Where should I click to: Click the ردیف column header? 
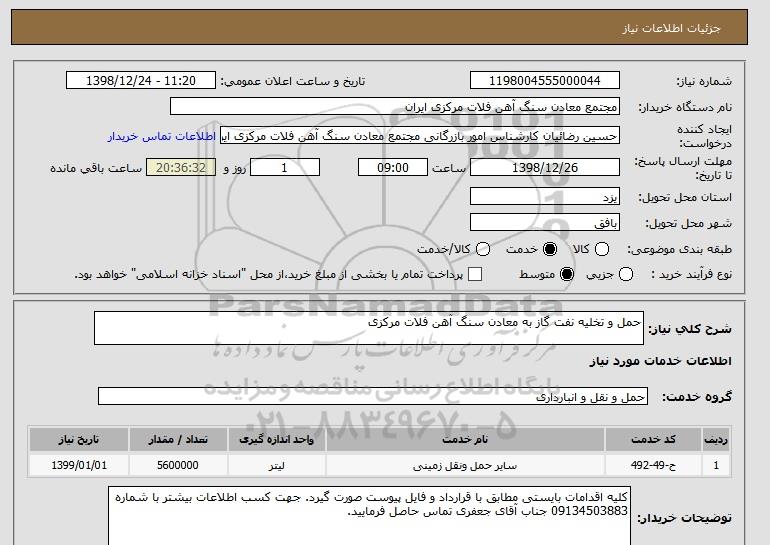tap(716, 439)
